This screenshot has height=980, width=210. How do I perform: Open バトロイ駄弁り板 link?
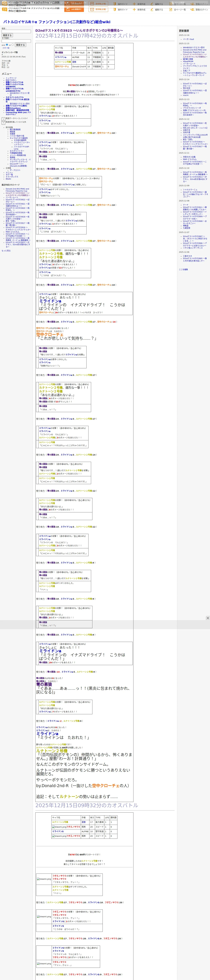click(17, 136)
